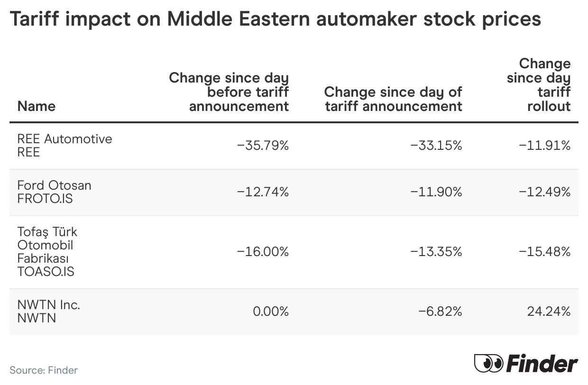Click Change since day of tariff announcement header
Viewport: 588px width, 385px height.
click(x=393, y=99)
